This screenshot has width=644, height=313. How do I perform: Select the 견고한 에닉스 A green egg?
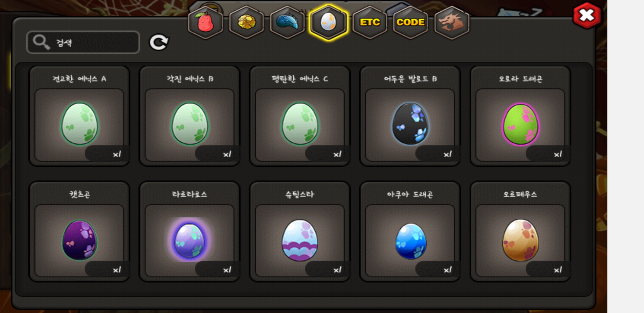(x=79, y=116)
